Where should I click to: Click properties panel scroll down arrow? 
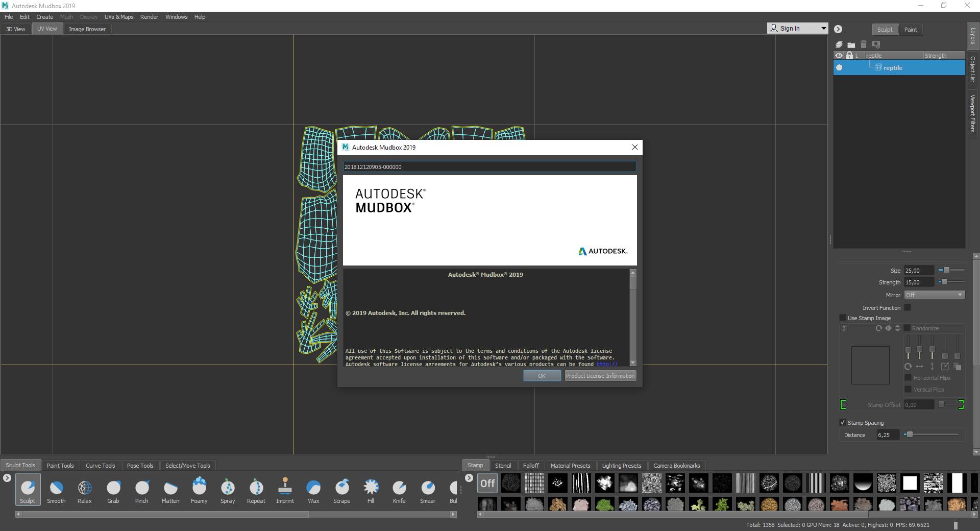(x=976, y=452)
